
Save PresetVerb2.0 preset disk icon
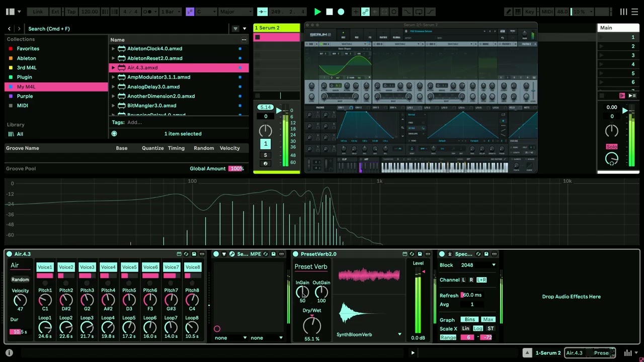click(x=420, y=254)
